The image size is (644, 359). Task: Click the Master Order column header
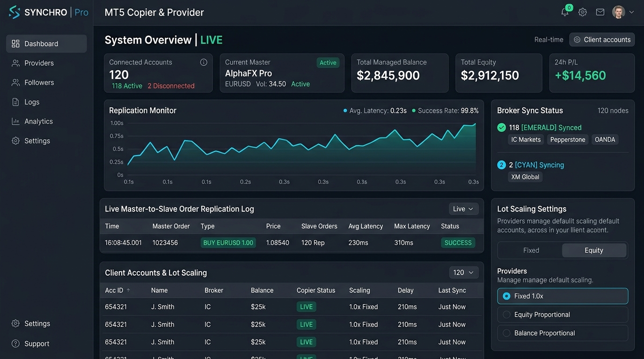click(171, 226)
